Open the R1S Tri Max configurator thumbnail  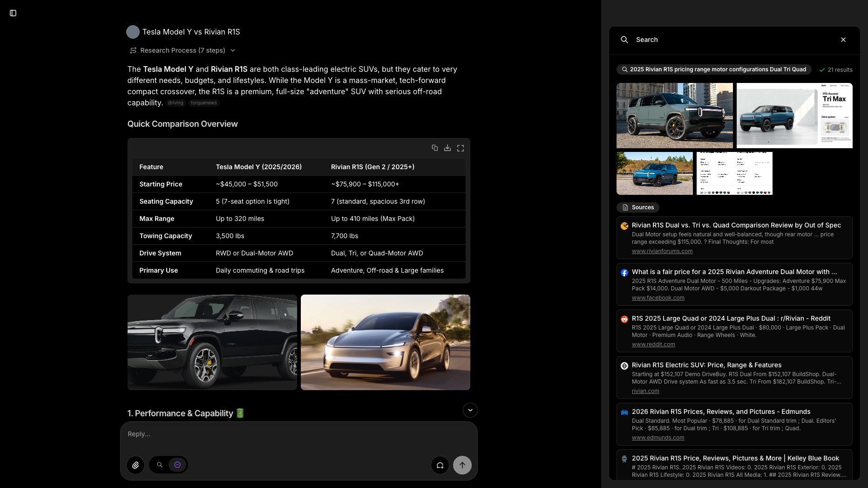pos(794,116)
